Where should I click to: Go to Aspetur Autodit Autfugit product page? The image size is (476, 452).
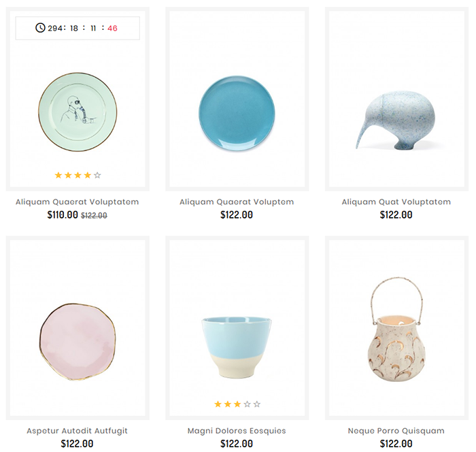click(x=77, y=431)
